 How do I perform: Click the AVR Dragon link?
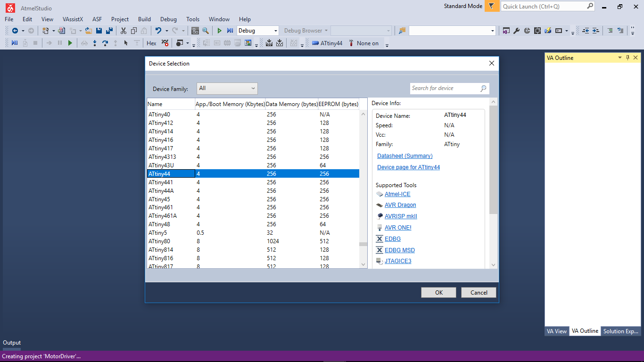click(400, 205)
